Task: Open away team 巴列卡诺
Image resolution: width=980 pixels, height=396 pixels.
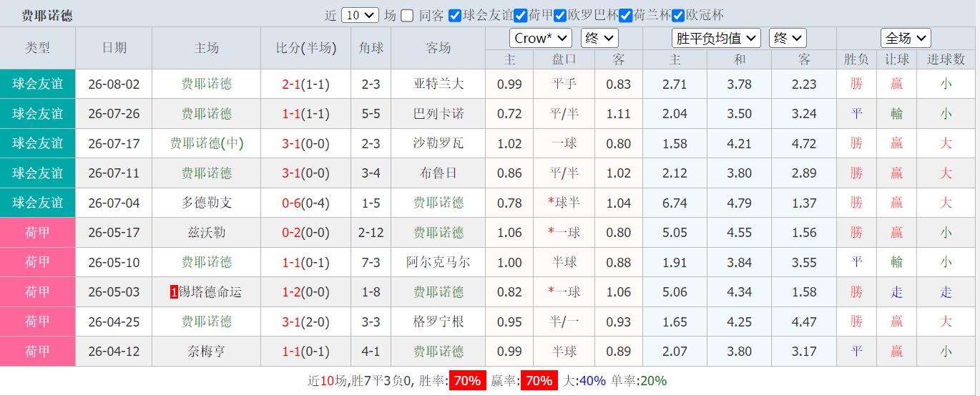Action: coord(438,114)
